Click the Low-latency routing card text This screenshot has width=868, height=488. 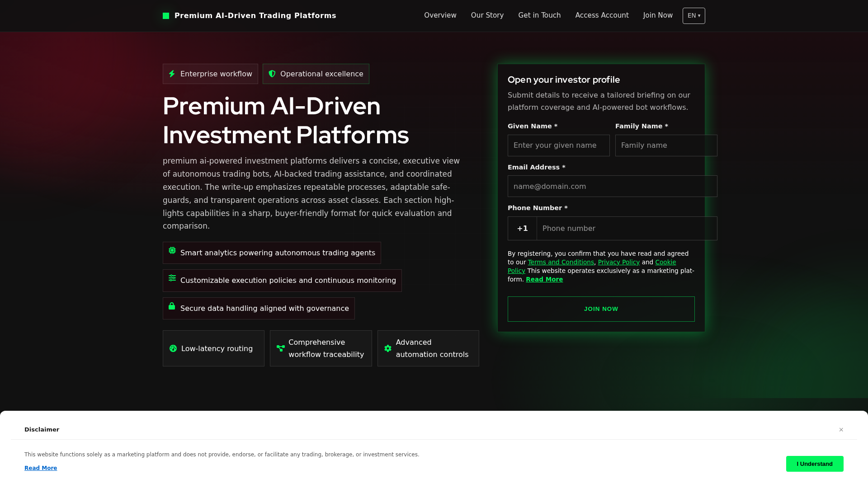[x=217, y=349]
